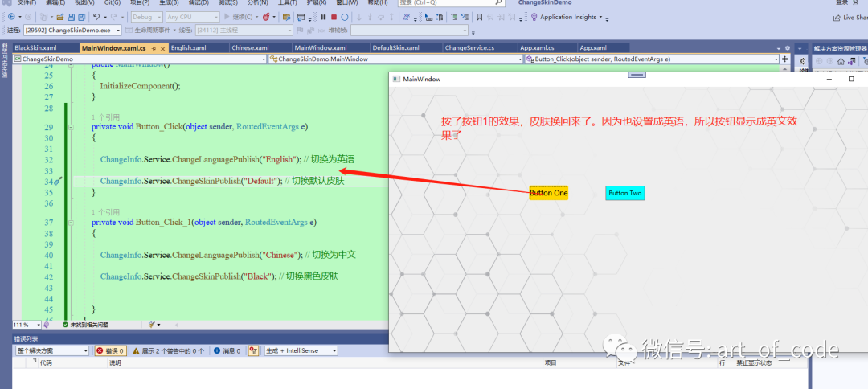Viewport: 868px width, 389px height.
Task: Click the 未找到相关问题 status indicator
Action: [85, 325]
